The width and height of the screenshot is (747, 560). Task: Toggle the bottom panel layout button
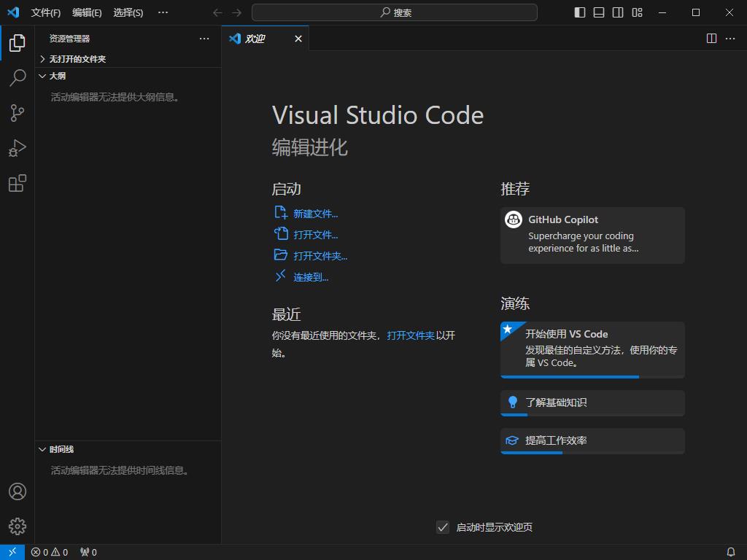pyautogui.click(x=599, y=12)
